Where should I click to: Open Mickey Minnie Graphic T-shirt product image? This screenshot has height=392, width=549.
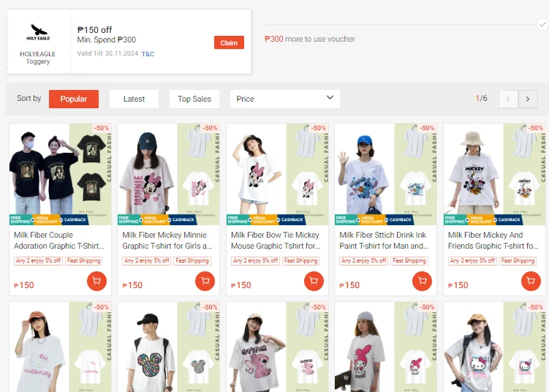click(x=169, y=174)
